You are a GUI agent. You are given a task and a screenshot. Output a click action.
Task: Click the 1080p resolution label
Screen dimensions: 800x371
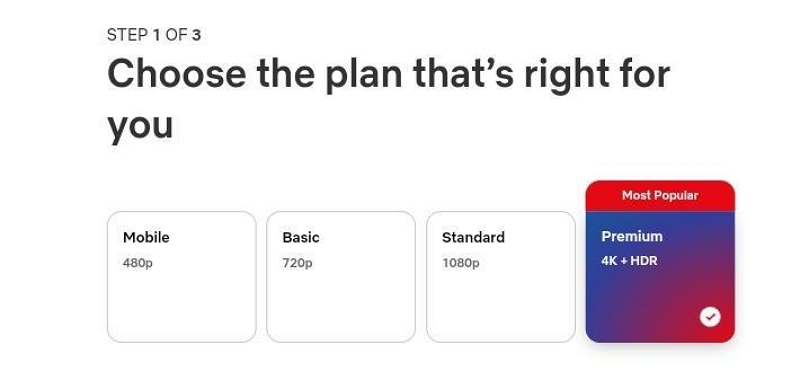tap(461, 263)
